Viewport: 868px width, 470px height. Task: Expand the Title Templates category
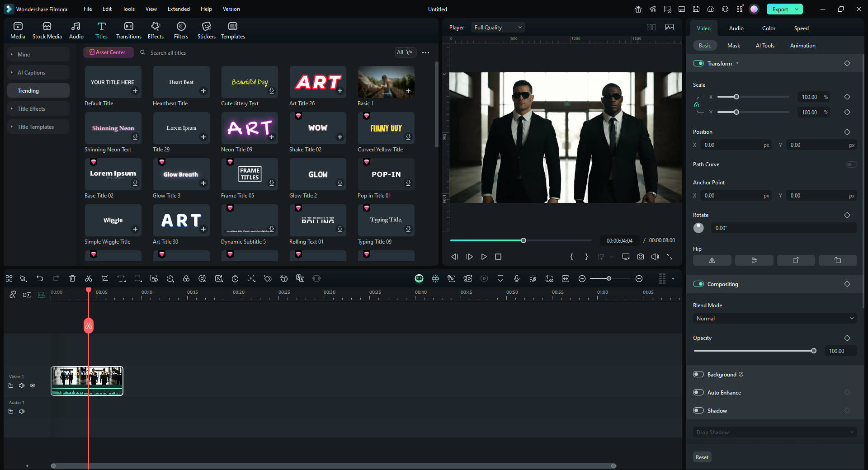[x=38, y=127]
